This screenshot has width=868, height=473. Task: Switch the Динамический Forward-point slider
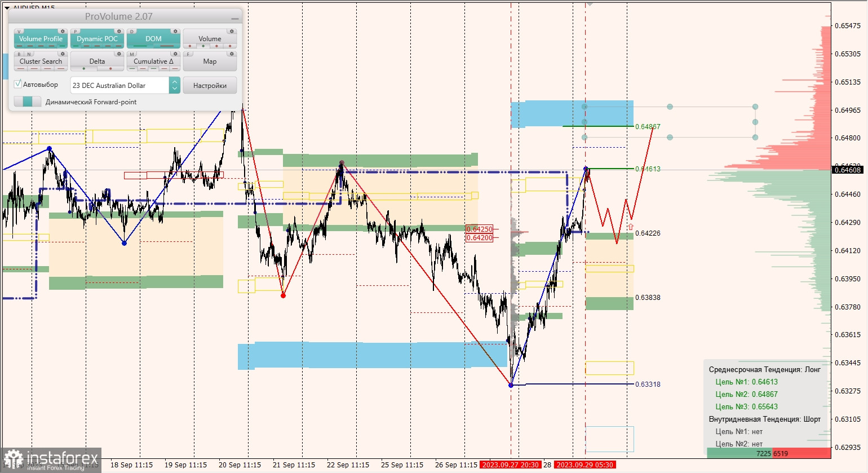pyautogui.click(x=28, y=101)
